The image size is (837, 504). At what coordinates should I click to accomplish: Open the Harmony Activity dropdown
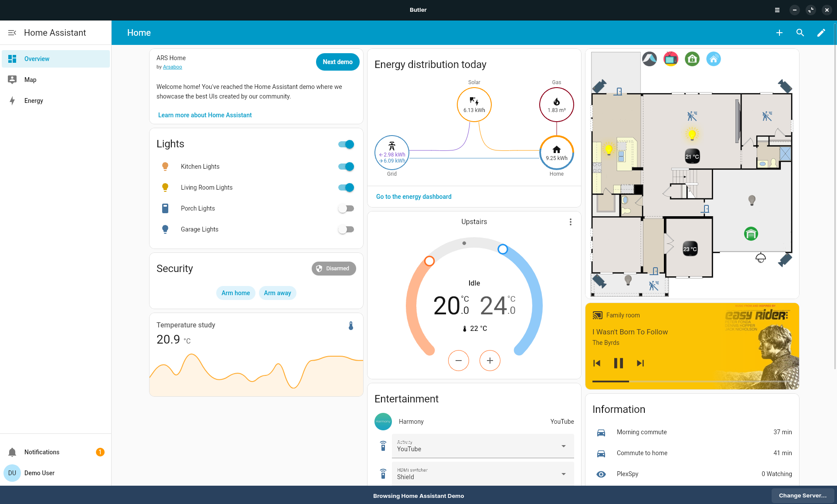click(x=483, y=446)
